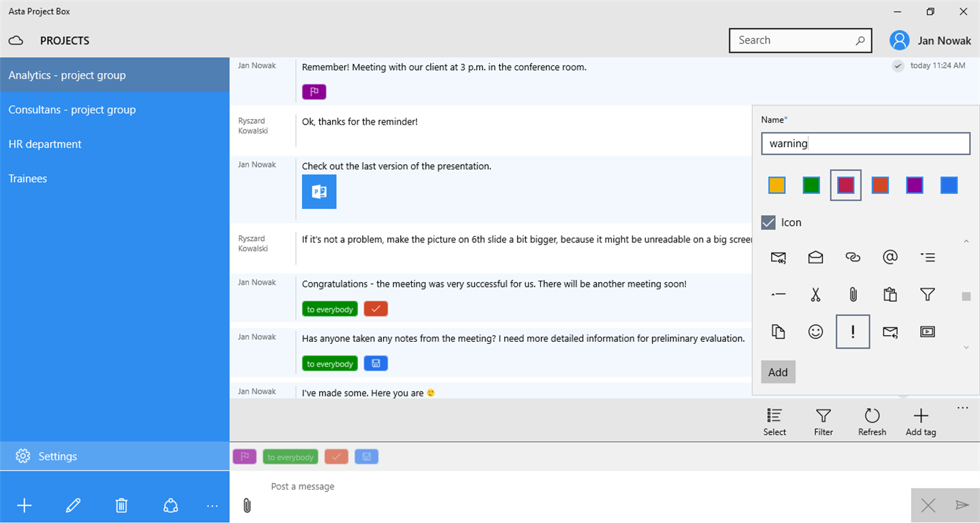Pick the yellow color swatch

click(777, 185)
